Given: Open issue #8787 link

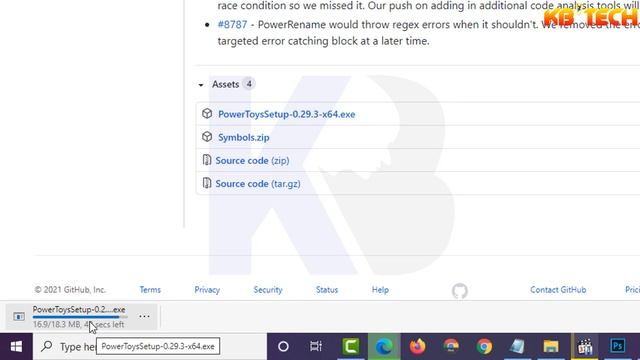Looking at the screenshot, I should point(232,24).
